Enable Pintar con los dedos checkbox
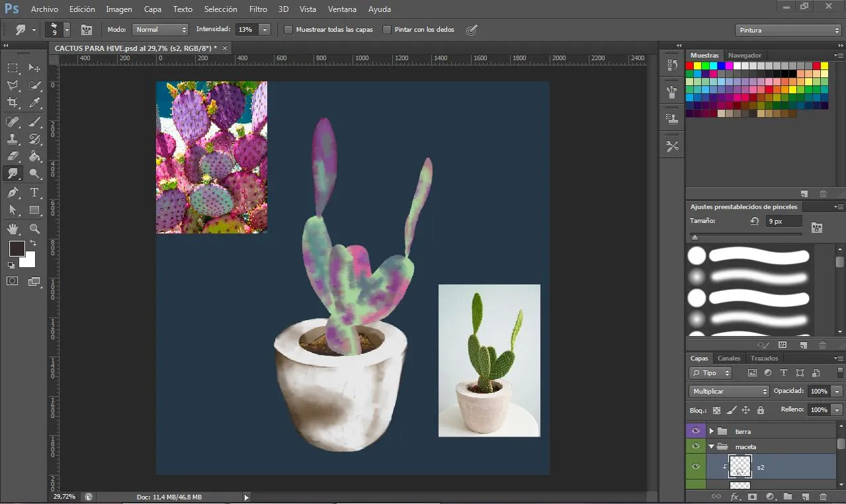Viewport: 846px width, 504px height. [x=387, y=30]
